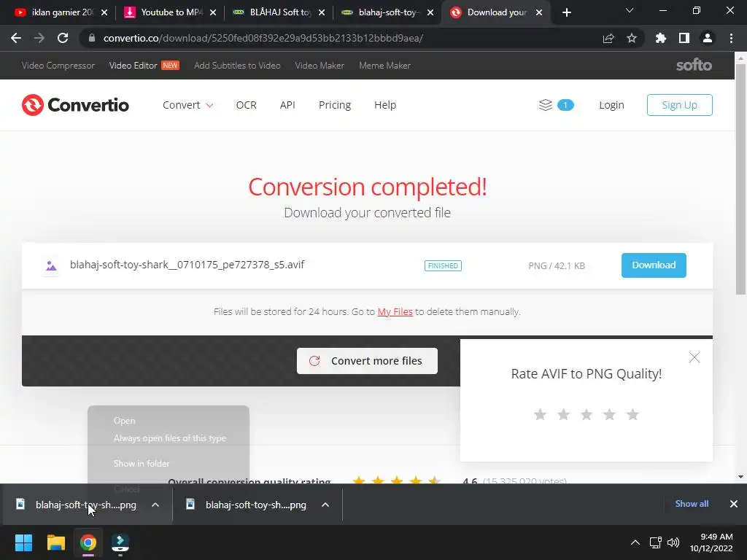Image resolution: width=747 pixels, height=560 pixels.
Task: Open Video Compressor link
Action: point(58,66)
